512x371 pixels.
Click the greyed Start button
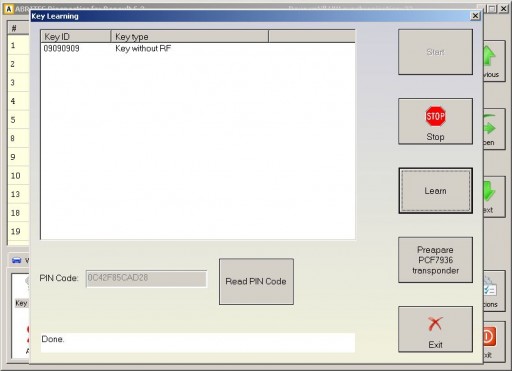(435, 52)
